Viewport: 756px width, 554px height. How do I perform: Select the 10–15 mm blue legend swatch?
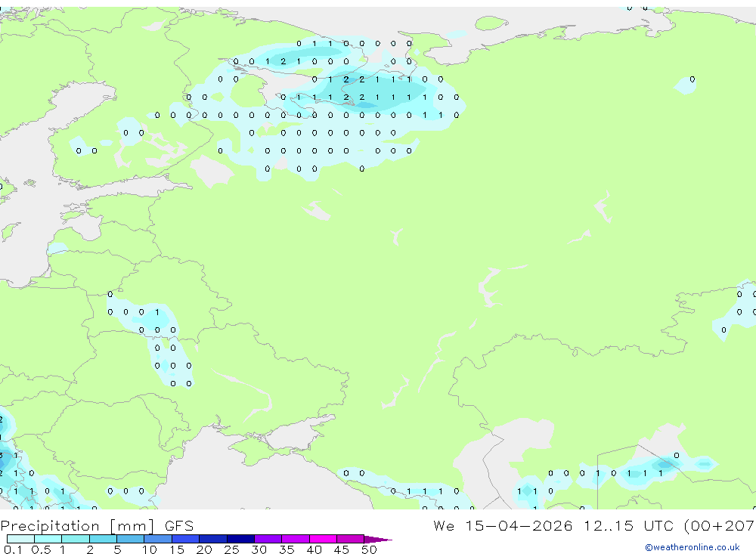click(158, 539)
